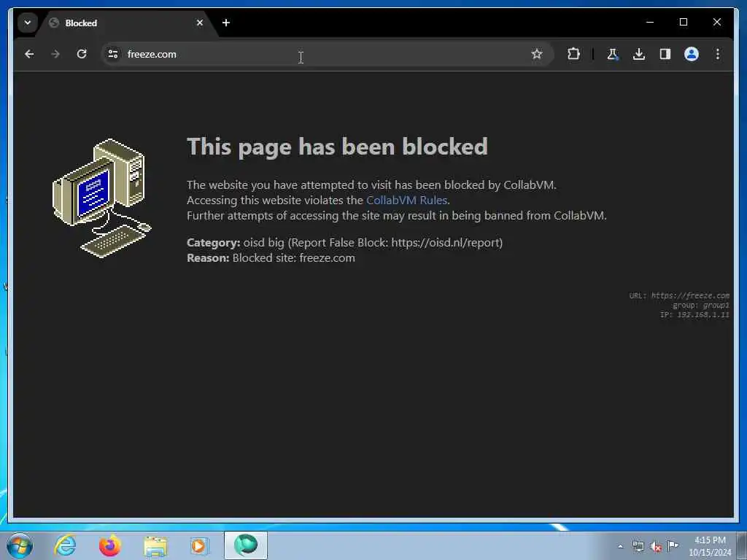The image size is (747, 560).
Task: Reload the blocked freeze.com page
Action: [82, 54]
